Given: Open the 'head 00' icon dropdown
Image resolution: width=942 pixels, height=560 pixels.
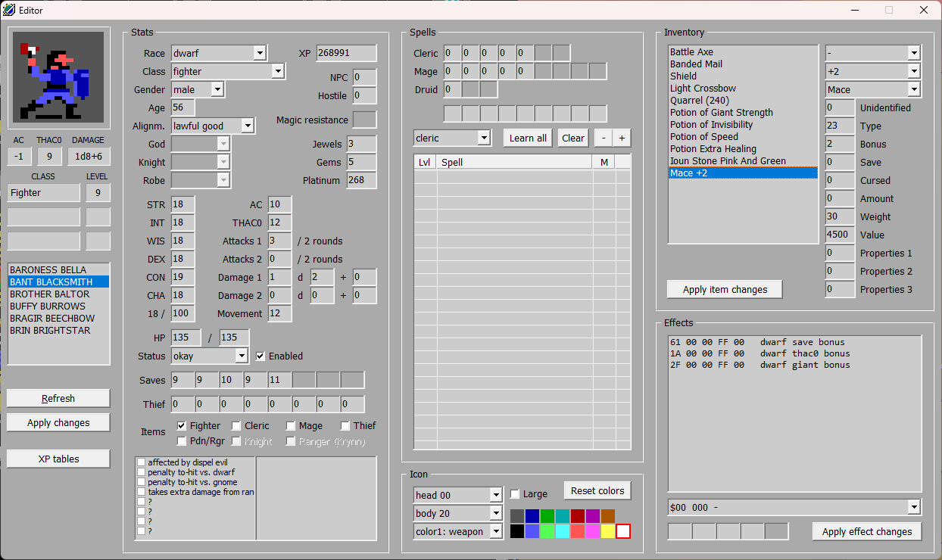Looking at the screenshot, I should click(496, 496).
